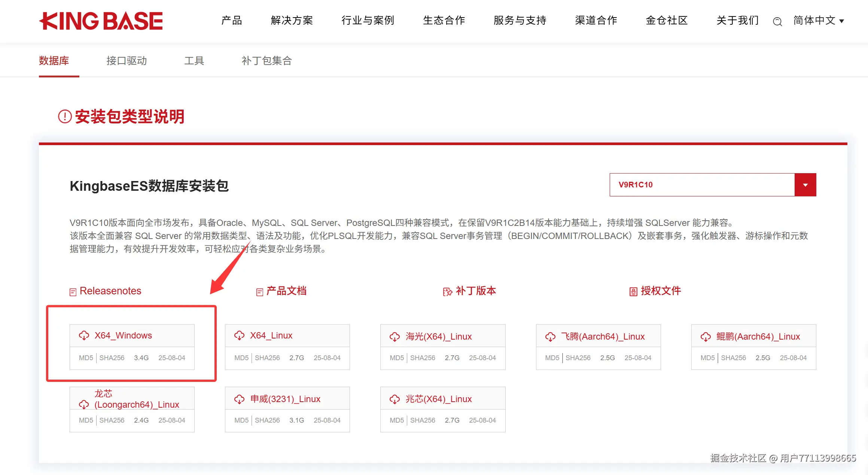Image resolution: width=868 pixels, height=475 pixels.
Task: Expand the V9R1C10 version dropdown arrow
Action: coord(805,185)
